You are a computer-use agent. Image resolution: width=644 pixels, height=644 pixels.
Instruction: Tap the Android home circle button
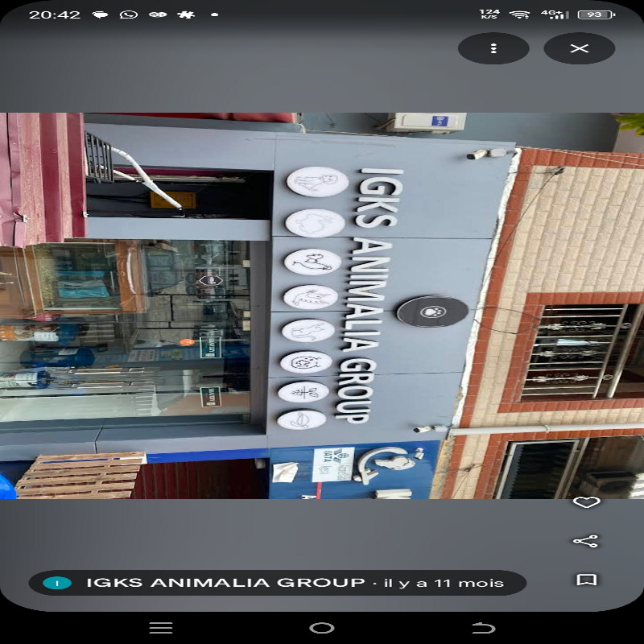point(321,628)
